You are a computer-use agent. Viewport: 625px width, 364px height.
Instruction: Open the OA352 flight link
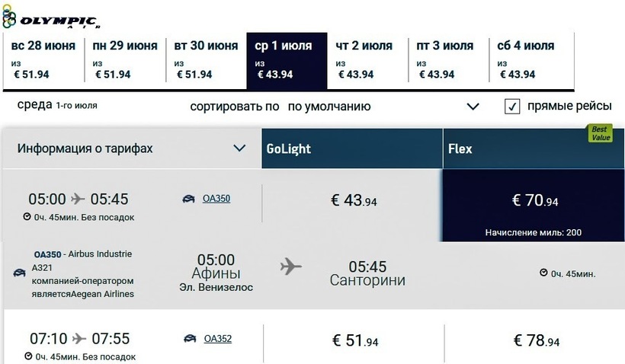[218, 339]
